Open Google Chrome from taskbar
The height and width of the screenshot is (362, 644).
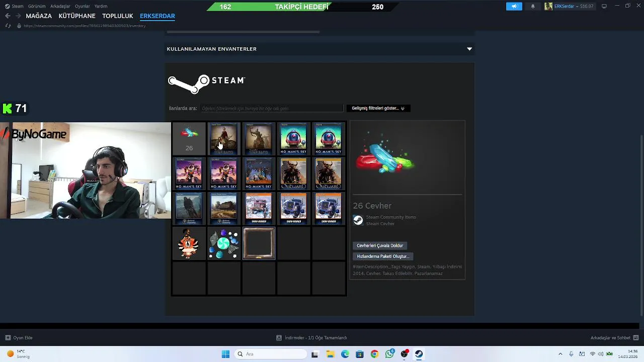(374, 354)
